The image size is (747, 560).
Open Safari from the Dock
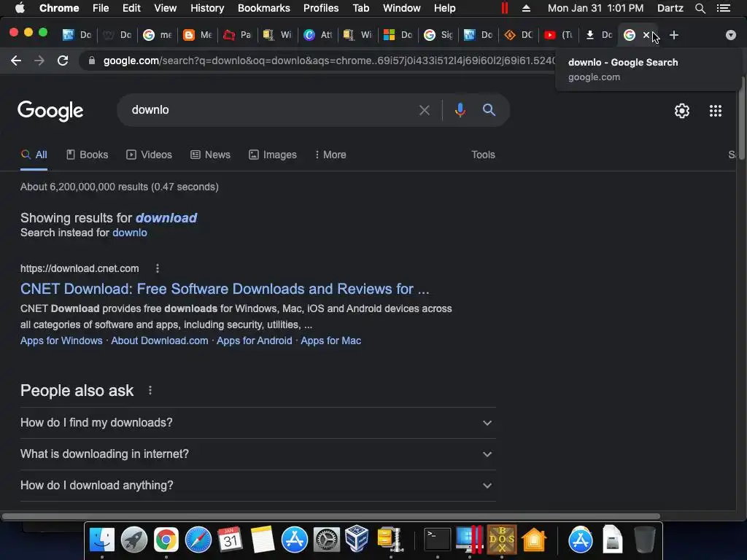click(x=198, y=540)
